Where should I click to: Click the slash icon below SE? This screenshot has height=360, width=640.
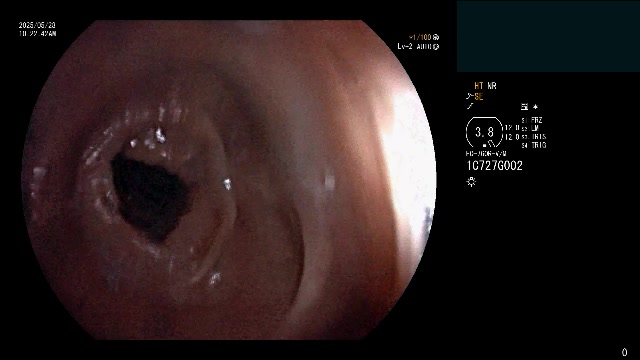pos(470,107)
